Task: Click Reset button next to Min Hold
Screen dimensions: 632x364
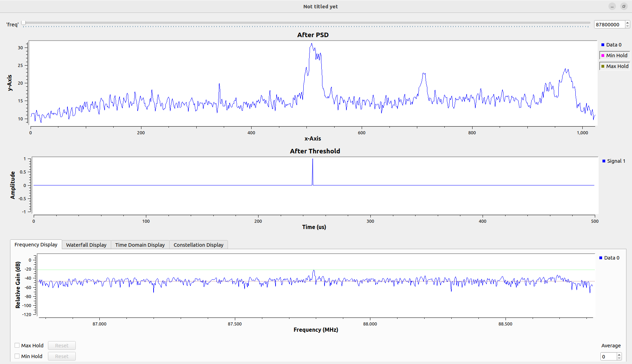Action: (62, 356)
